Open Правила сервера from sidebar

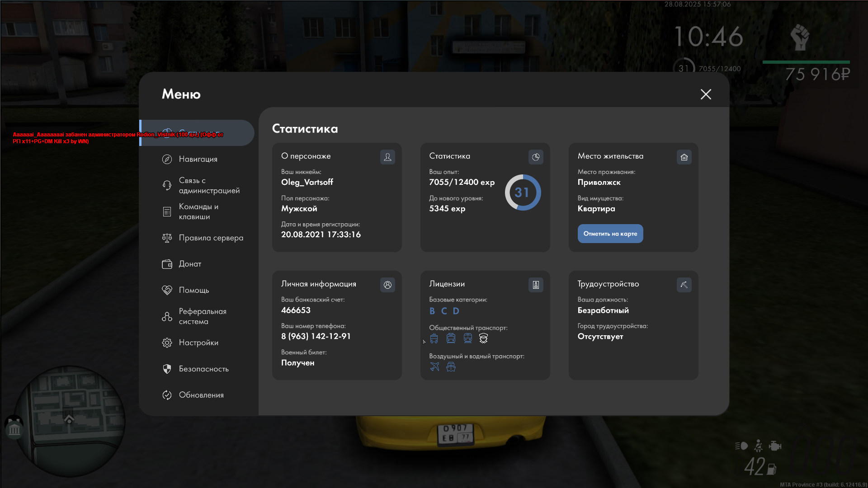211,238
